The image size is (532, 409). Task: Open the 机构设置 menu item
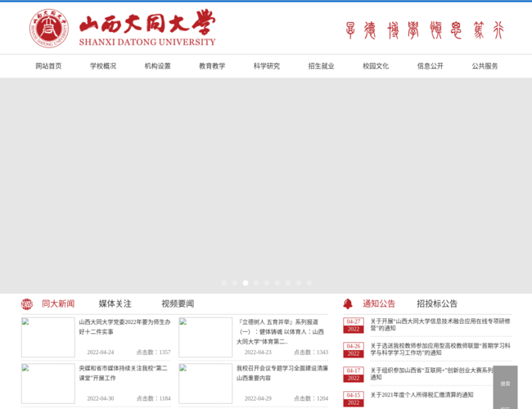click(x=157, y=66)
